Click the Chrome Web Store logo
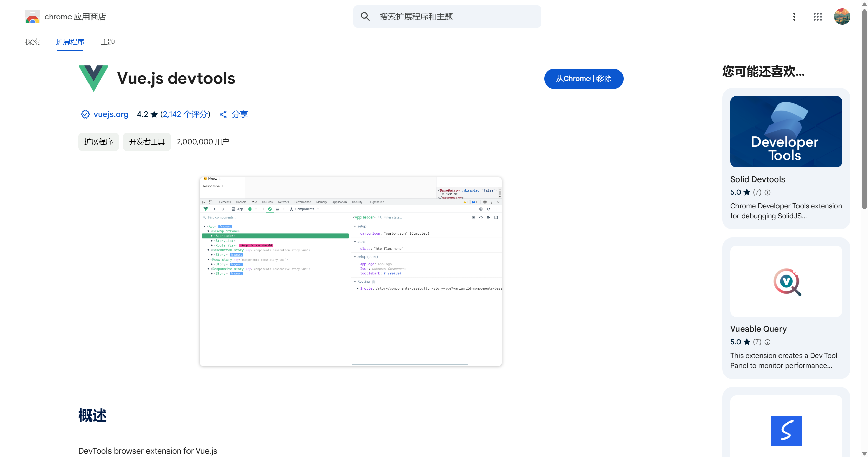This screenshot has height=457, width=868. [x=33, y=17]
